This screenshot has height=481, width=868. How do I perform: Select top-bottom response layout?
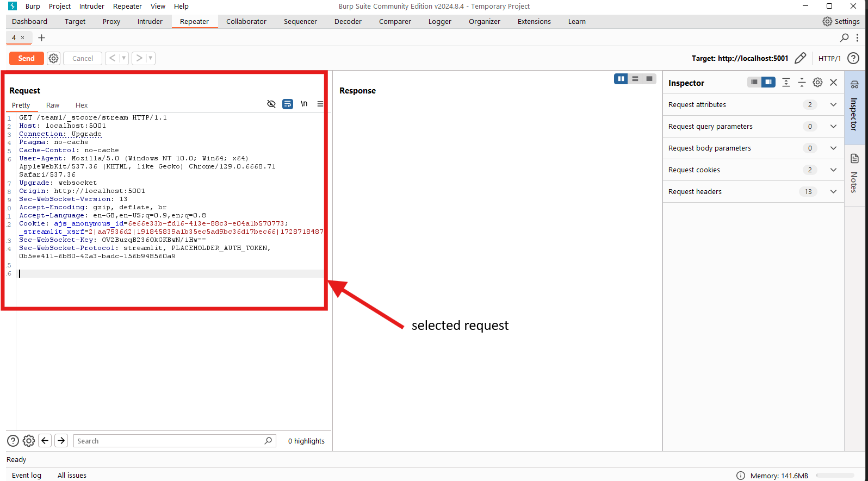click(x=635, y=79)
